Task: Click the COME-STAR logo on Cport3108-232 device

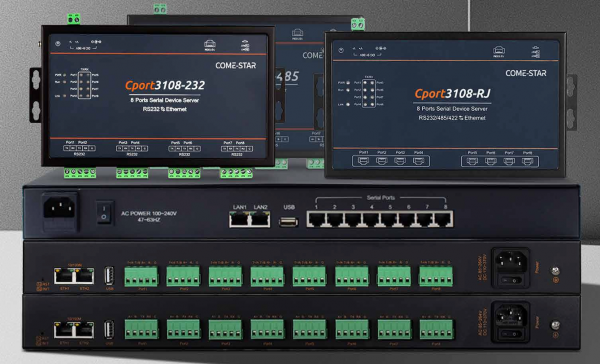Action: point(236,65)
